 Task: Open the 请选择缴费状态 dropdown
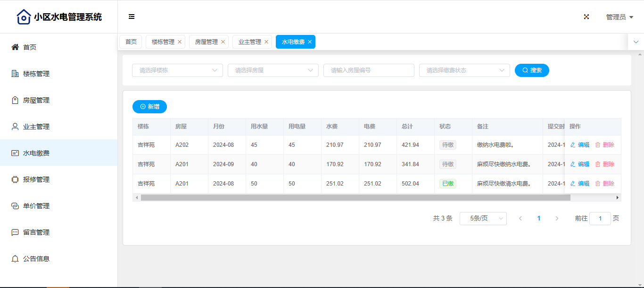point(464,70)
